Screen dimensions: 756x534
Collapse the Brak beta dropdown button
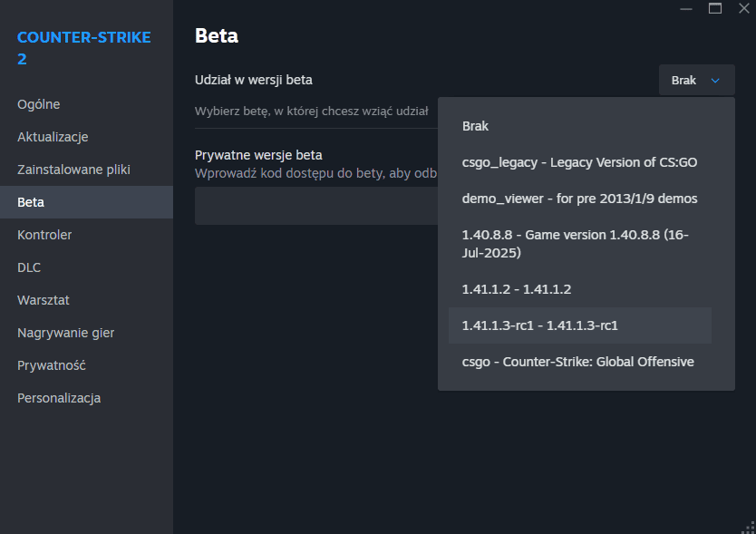tap(696, 81)
